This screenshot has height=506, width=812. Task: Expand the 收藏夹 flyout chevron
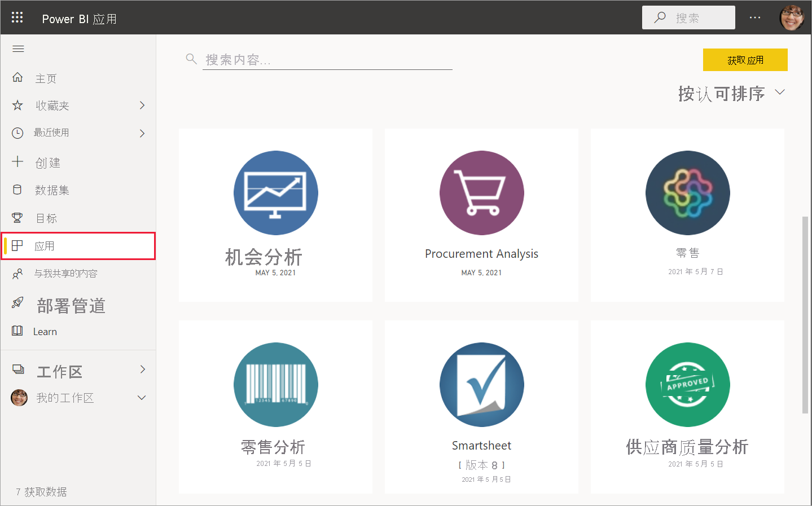(142, 105)
